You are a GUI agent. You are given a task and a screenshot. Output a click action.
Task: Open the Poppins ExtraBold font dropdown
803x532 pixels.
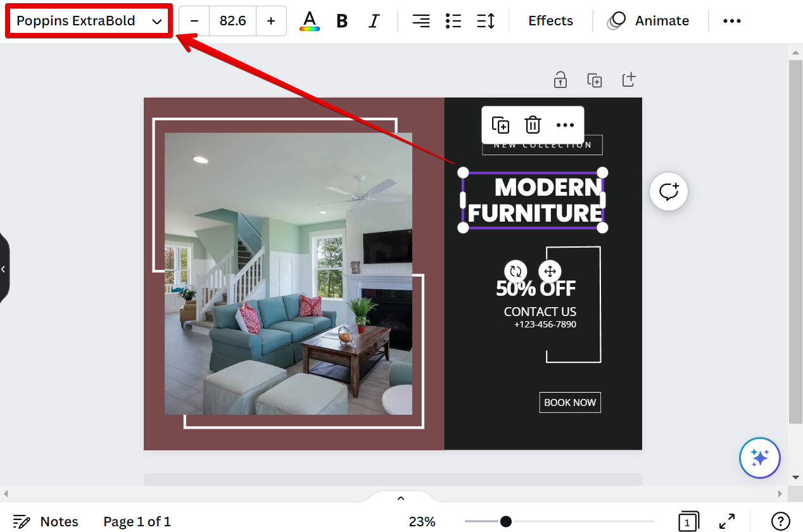89,21
